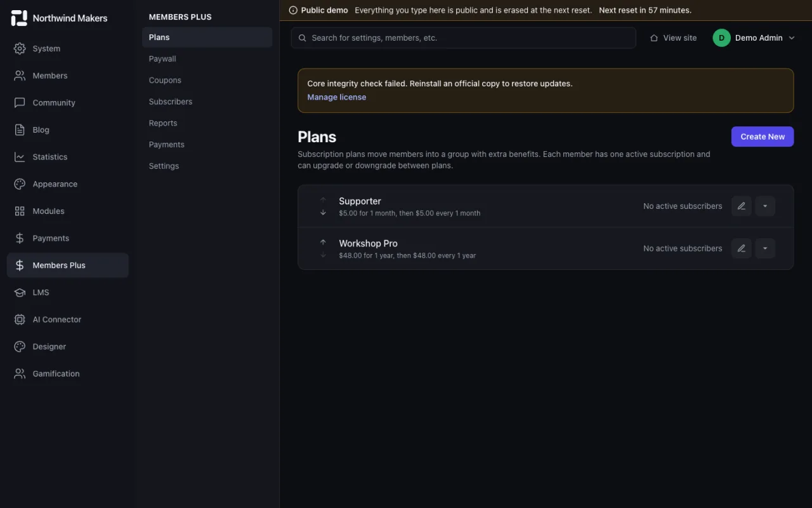Viewport: 812px width, 508px height.
Task: Open System via its gear icon
Action: 20,48
